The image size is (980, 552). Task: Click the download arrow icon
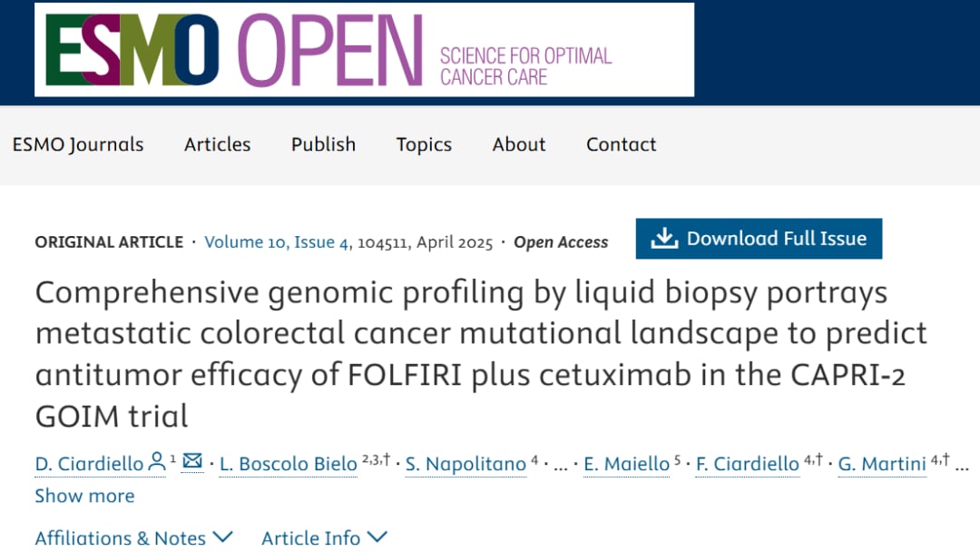(665, 238)
